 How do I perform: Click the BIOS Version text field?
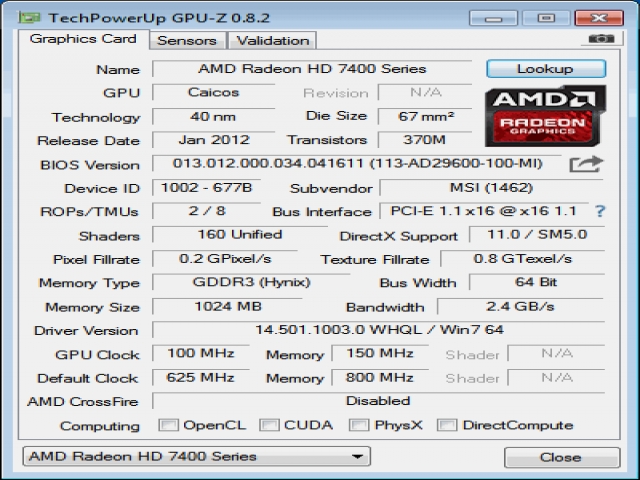click(x=356, y=164)
